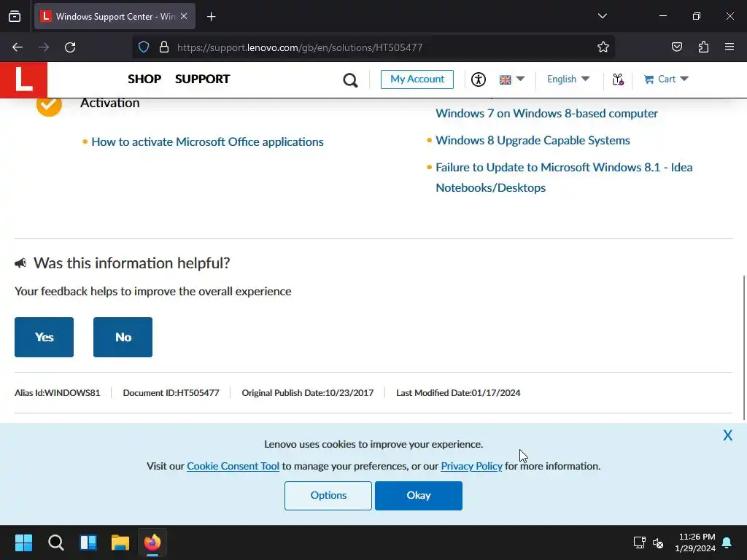Select the Windows Support Center tab
The image size is (747, 560).
coord(115,16)
